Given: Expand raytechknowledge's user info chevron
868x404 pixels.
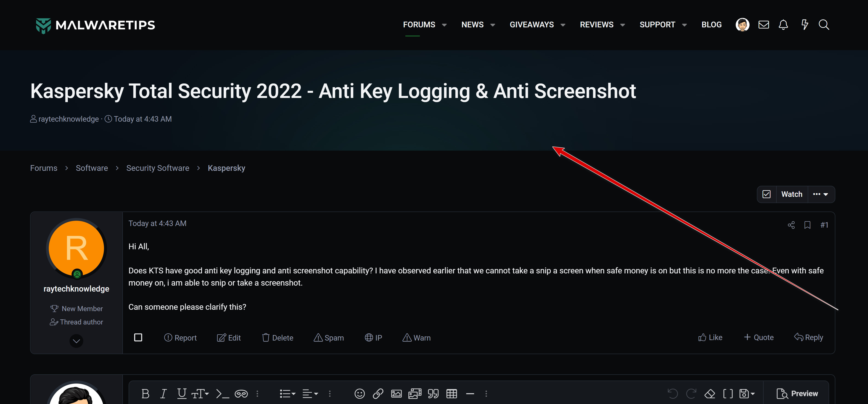Looking at the screenshot, I should pyautogui.click(x=76, y=341).
